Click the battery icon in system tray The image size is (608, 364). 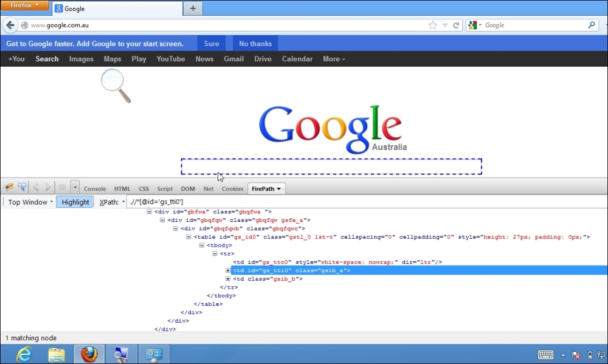pos(590,355)
